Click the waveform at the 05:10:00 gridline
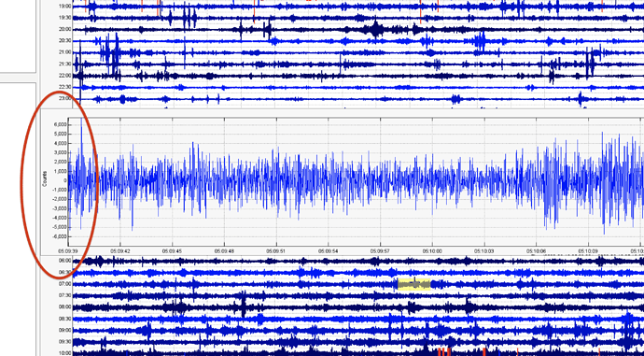The width and height of the screenshot is (644, 356). tap(432, 181)
